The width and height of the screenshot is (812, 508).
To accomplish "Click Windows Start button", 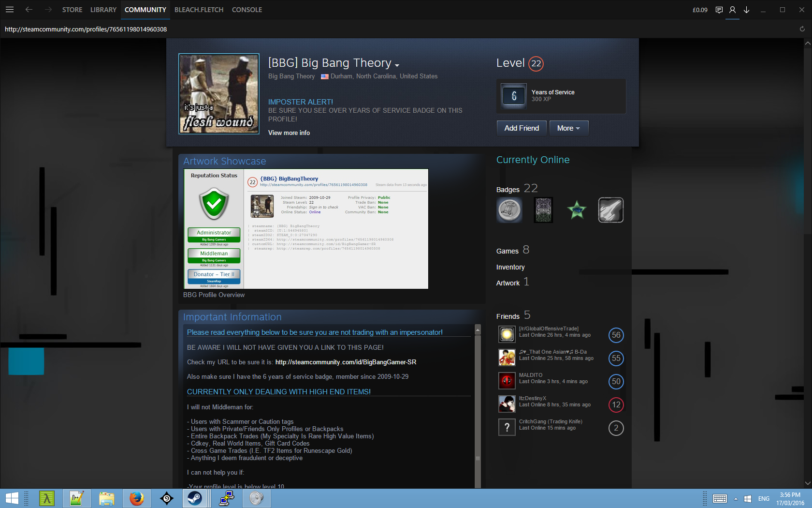I will coord(12,498).
